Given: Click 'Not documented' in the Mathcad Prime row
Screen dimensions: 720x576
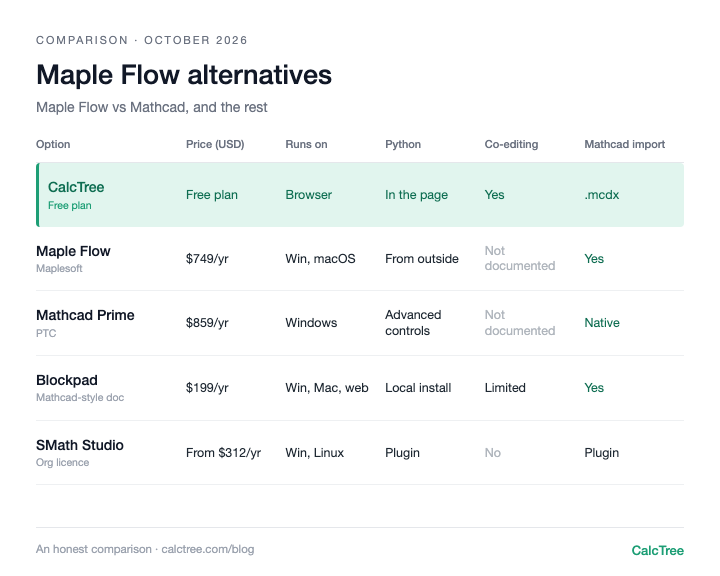Looking at the screenshot, I should pyautogui.click(x=520, y=323).
